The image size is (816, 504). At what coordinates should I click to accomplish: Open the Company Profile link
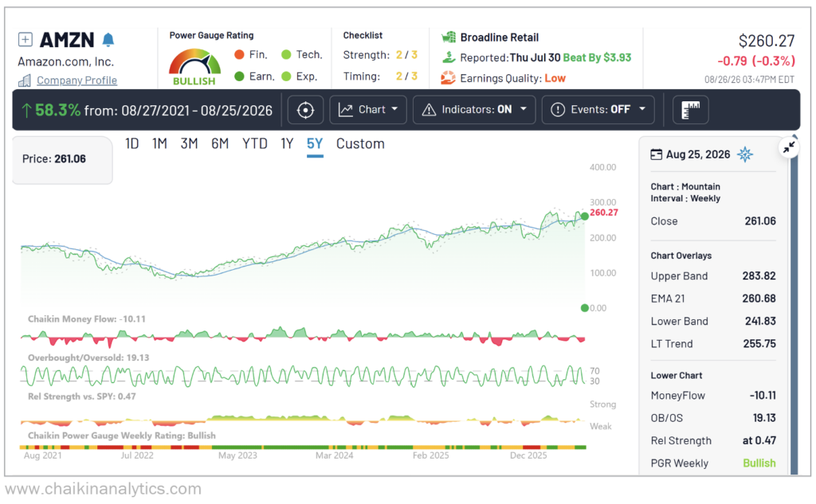point(76,80)
